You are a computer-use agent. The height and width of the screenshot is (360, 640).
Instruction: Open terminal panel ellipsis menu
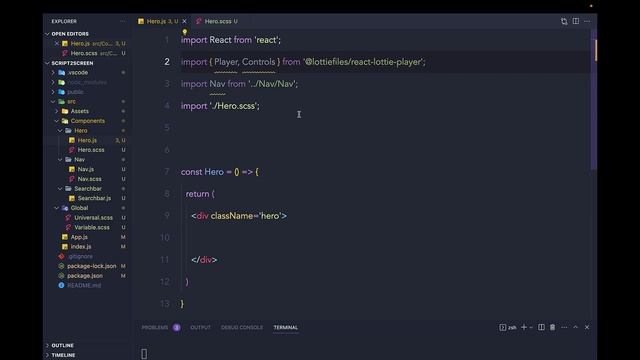564,327
